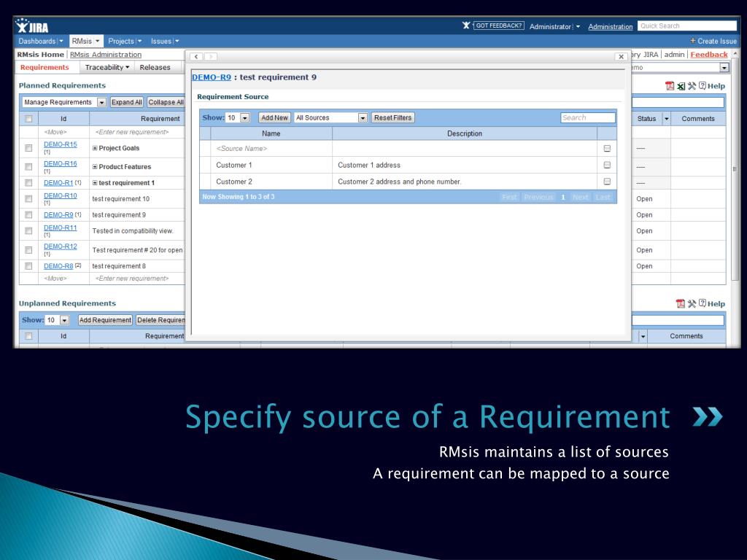Focus the Search box in sources dialog
This screenshot has height=560, width=747.
click(x=588, y=117)
